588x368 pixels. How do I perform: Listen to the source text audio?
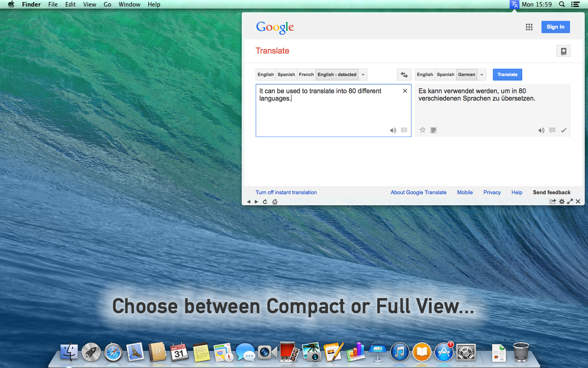pos(393,130)
